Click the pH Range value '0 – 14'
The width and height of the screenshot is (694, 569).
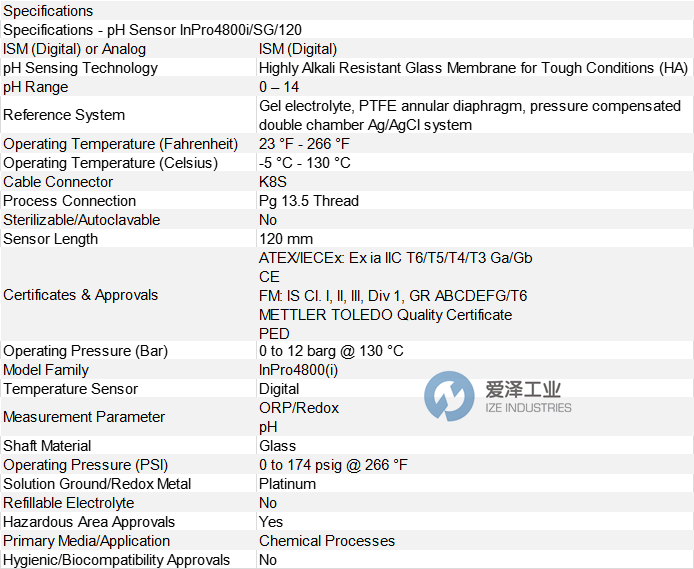(x=279, y=87)
